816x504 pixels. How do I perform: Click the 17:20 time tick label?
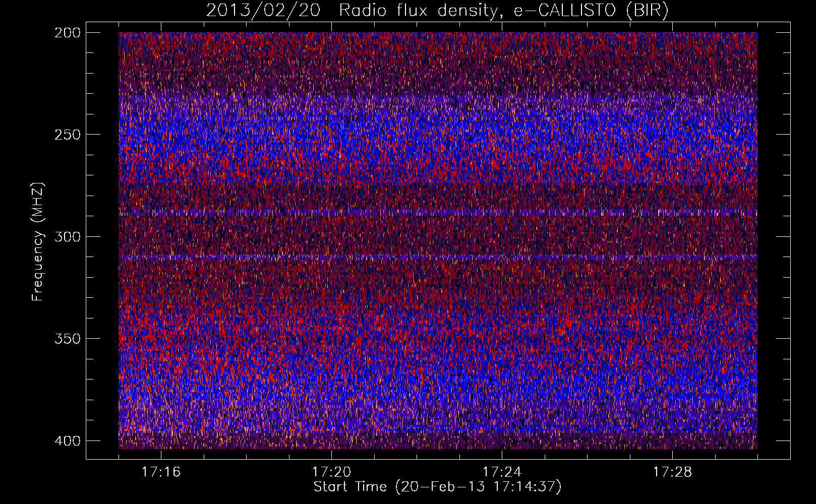[x=331, y=472]
